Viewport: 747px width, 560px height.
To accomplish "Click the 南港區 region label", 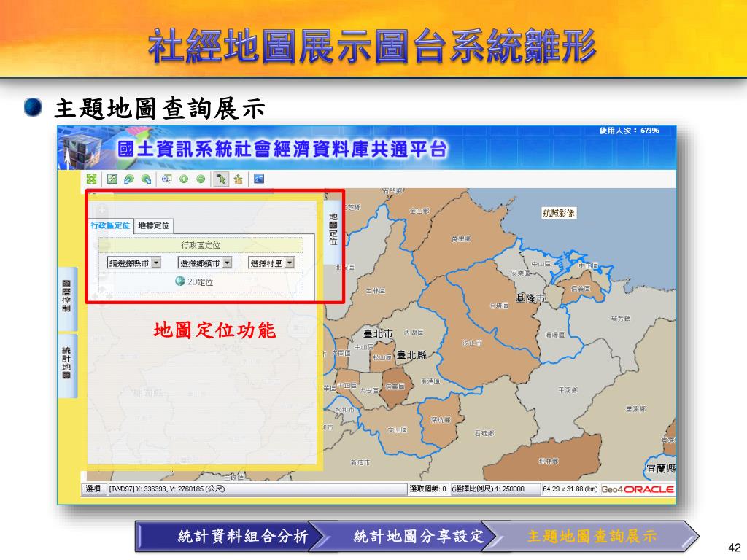I will 430,381.
